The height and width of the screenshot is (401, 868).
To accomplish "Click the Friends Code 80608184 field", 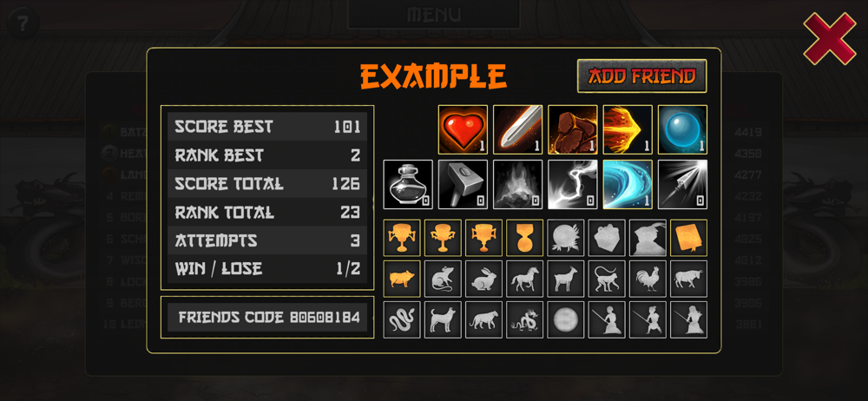I will [267, 318].
